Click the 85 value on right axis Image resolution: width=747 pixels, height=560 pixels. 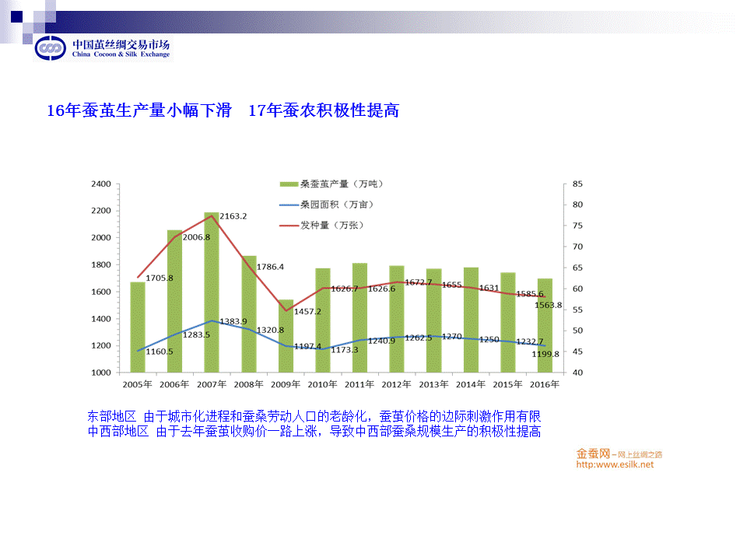click(577, 184)
